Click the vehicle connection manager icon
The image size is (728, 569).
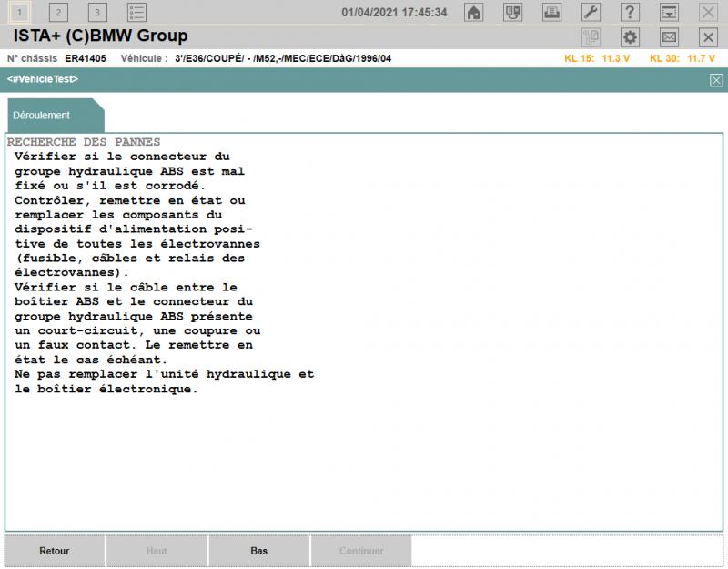click(x=512, y=13)
